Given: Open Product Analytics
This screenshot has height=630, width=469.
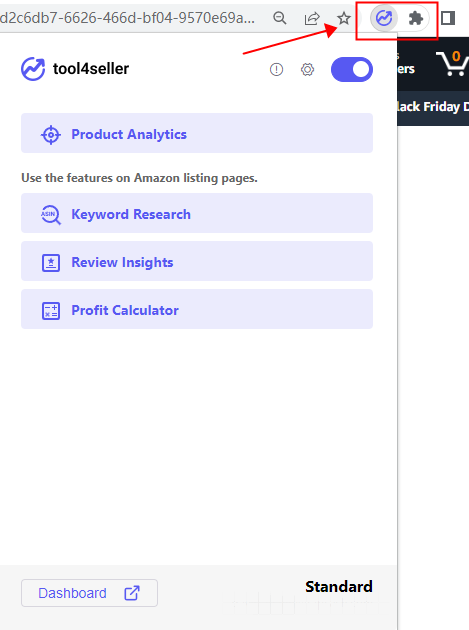Looking at the screenshot, I should tap(197, 133).
